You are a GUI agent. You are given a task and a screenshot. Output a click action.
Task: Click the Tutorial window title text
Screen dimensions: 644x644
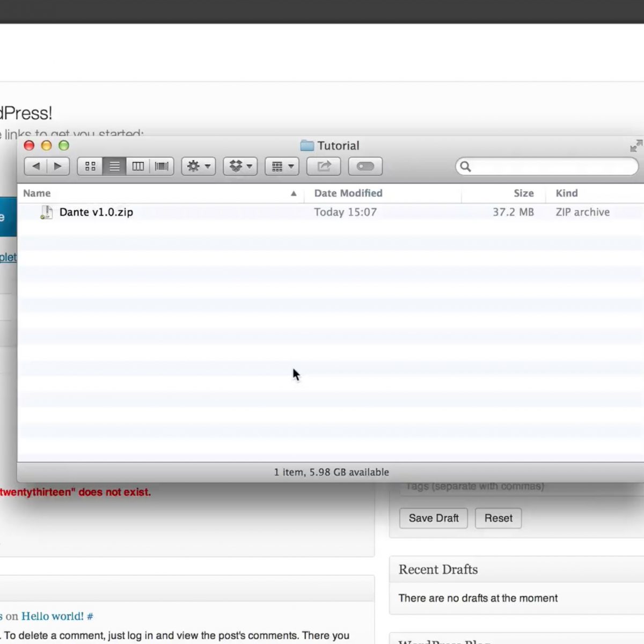338,145
